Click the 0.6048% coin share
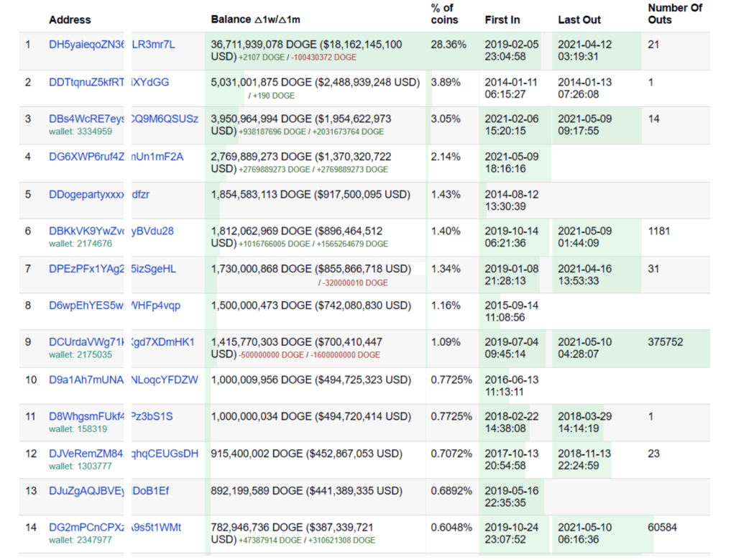Screen dimensions: 736x560 pos(451,528)
